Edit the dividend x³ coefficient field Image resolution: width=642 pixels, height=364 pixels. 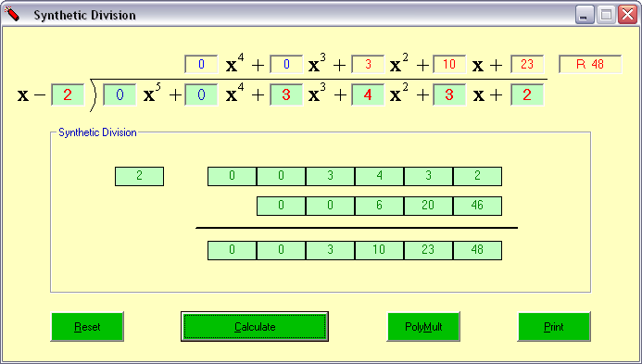pos(286,94)
